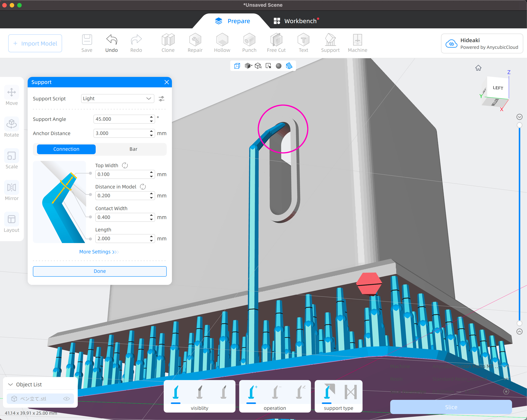Viewport: 527px width, 420px height.
Task: Click the Import Model button
Action: point(35,43)
